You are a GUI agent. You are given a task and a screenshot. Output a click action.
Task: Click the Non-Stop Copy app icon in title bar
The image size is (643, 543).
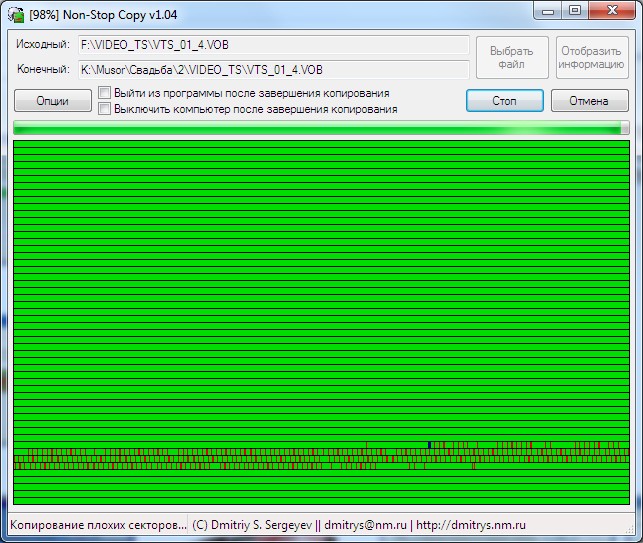coord(16,15)
